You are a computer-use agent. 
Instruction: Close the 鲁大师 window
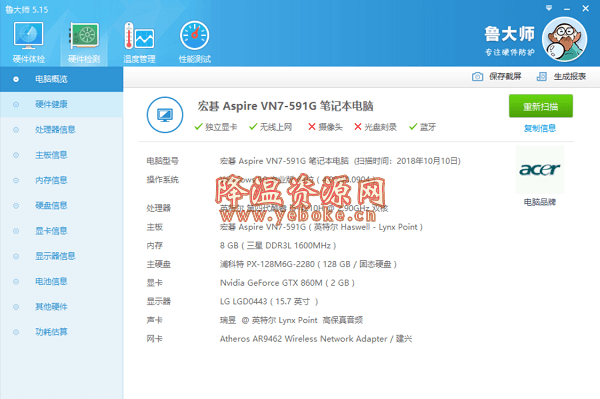click(x=585, y=8)
